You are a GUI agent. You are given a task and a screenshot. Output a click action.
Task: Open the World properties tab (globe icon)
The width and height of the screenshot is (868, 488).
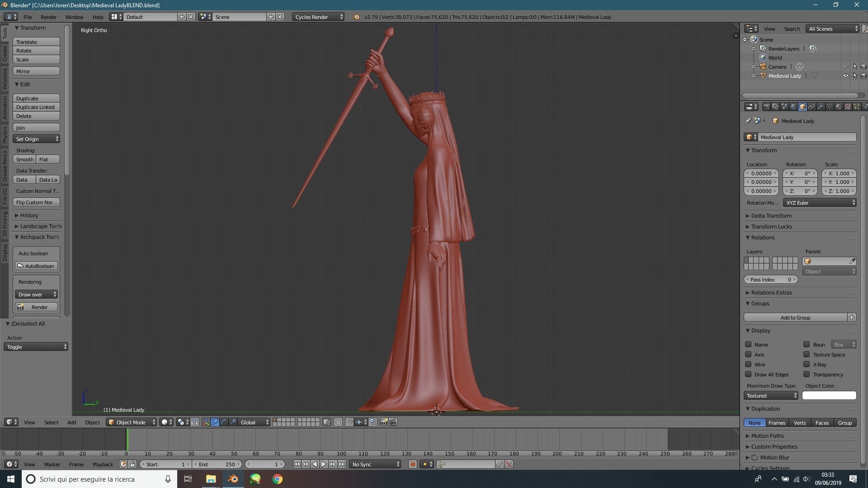click(x=793, y=107)
